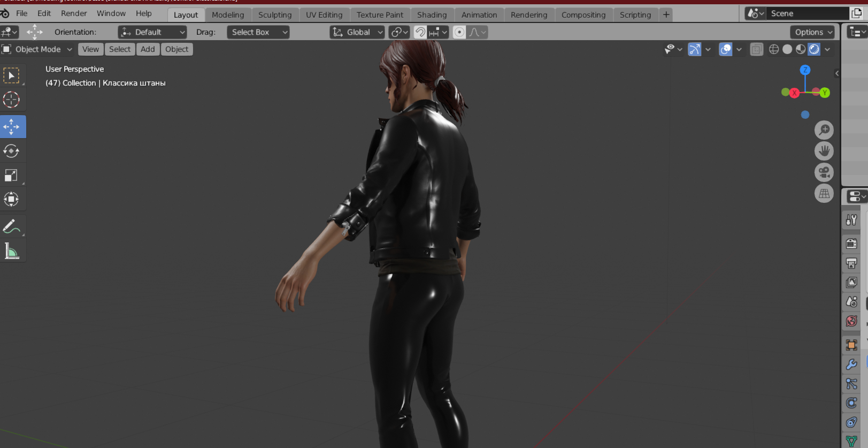Click the camera view icon
This screenshot has height=448, width=868.
[x=824, y=172]
